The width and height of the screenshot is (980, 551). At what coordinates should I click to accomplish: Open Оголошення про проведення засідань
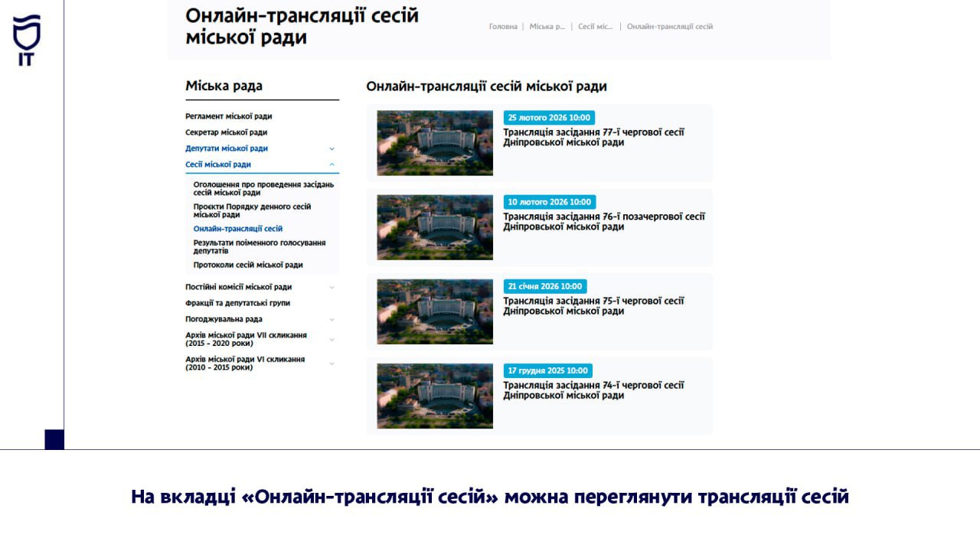[x=263, y=188]
